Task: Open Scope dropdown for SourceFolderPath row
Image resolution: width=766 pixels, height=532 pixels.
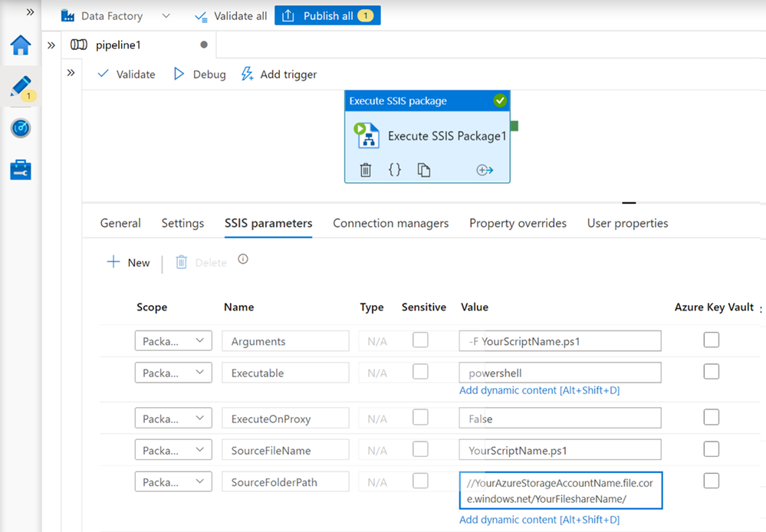Action: point(173,481)
